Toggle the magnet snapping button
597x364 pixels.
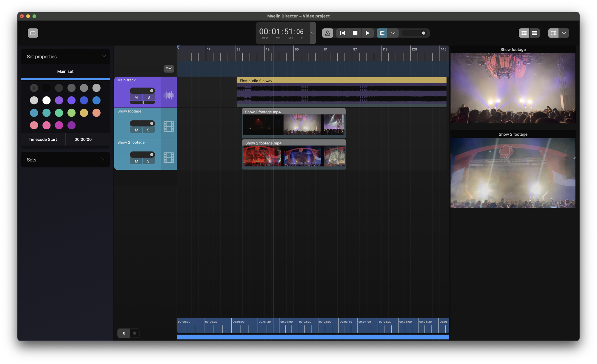pyautogui.click(x=382, y=33)
